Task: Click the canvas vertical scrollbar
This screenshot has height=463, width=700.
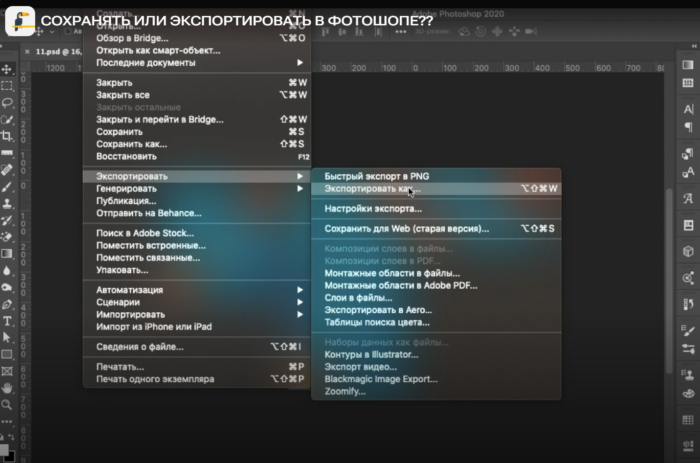Action: click(669, 281)
